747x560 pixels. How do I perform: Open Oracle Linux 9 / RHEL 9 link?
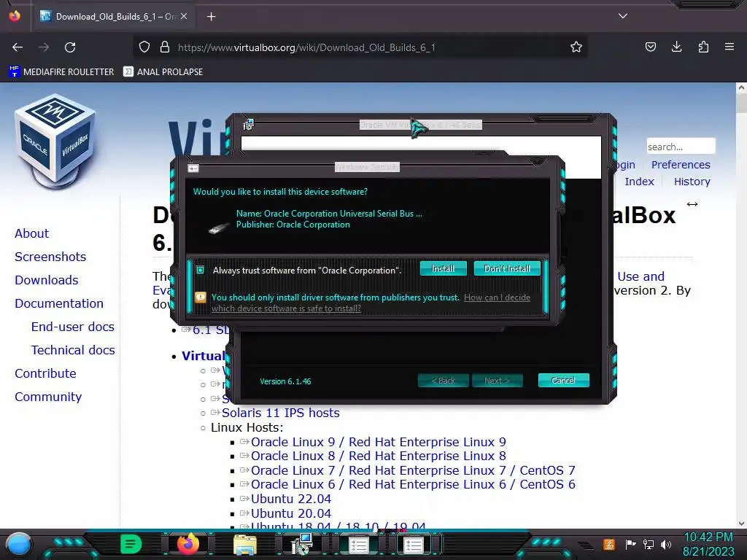[x=379, y=442]
